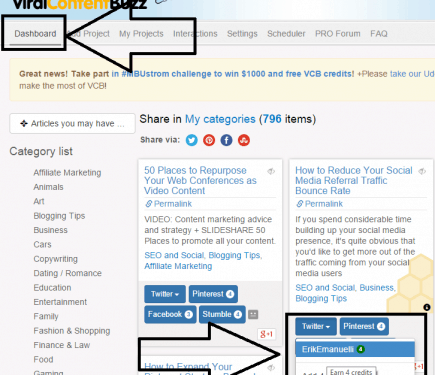The width and height of the screenshot is (435, 375).
Task: Click Articles you may have button
Action: (x=72, y=123)
